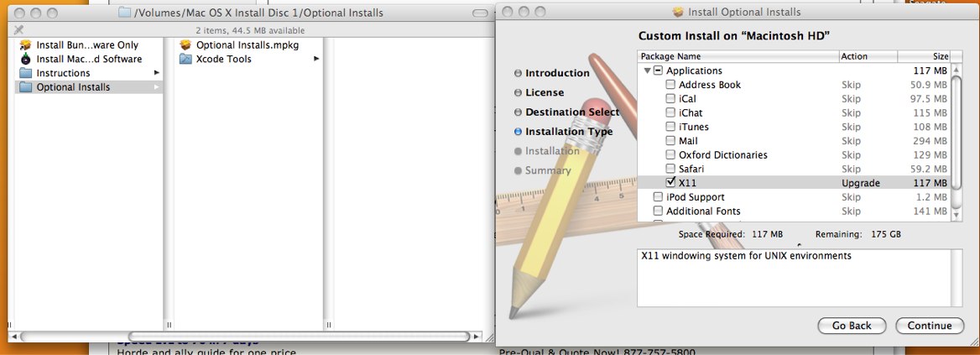Click the Package Name column header
This screenshot has height=355, width=980.
(738, 56)
